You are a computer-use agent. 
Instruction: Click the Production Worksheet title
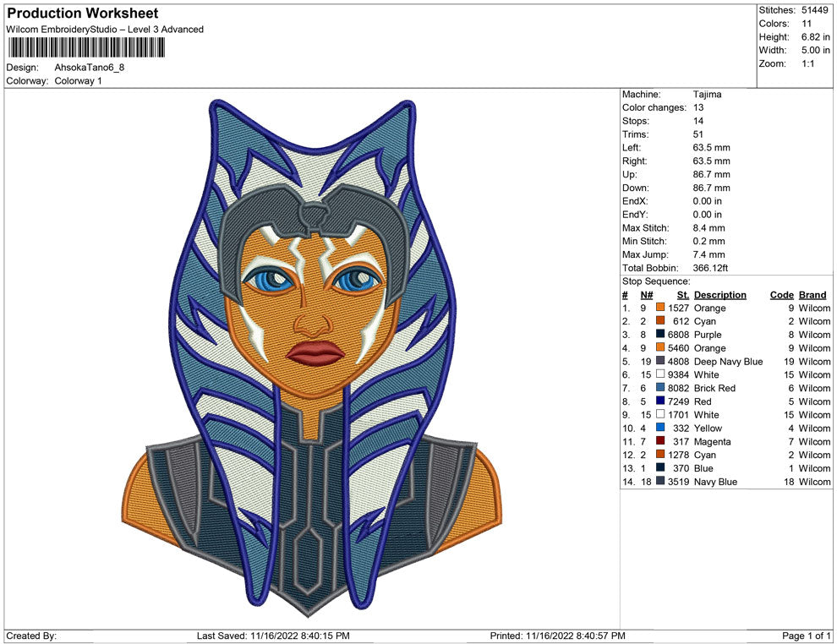(83, 13)
